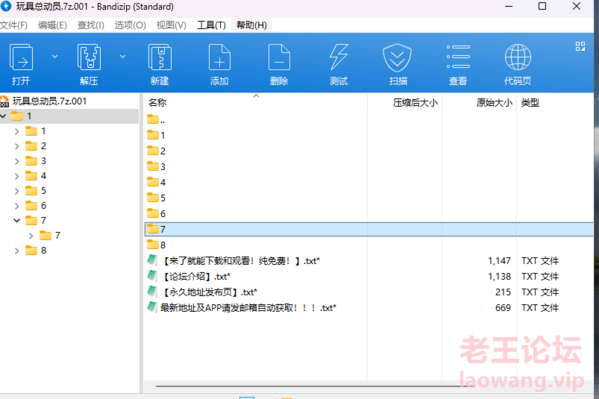Open the 视图(V) menu
Image resolution: width=599 pixels, height=399 pixels.
click(x=172, y=25)
